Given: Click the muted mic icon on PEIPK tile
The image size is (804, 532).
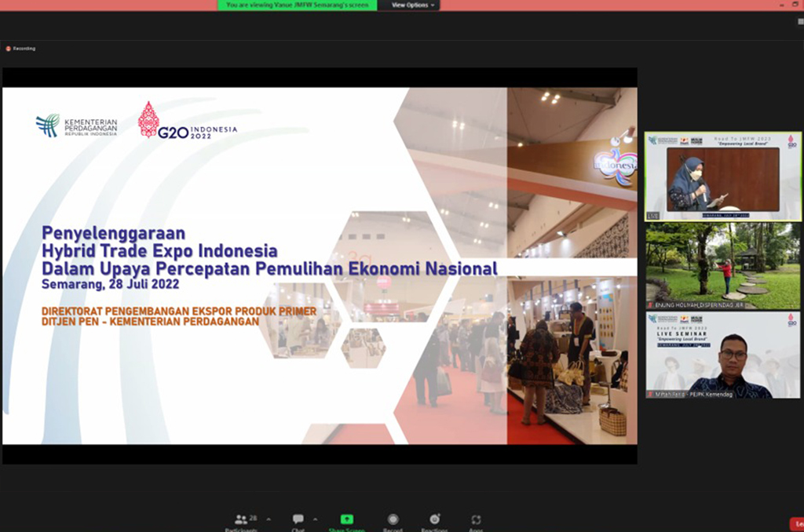Looking at the screenshot, I should pos(650,394).
